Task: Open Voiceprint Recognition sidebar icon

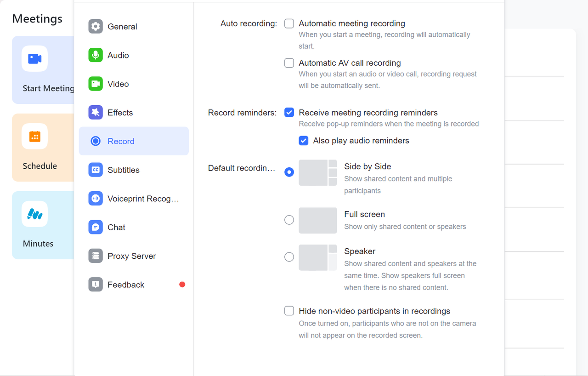Action: (x=96, y=199)
